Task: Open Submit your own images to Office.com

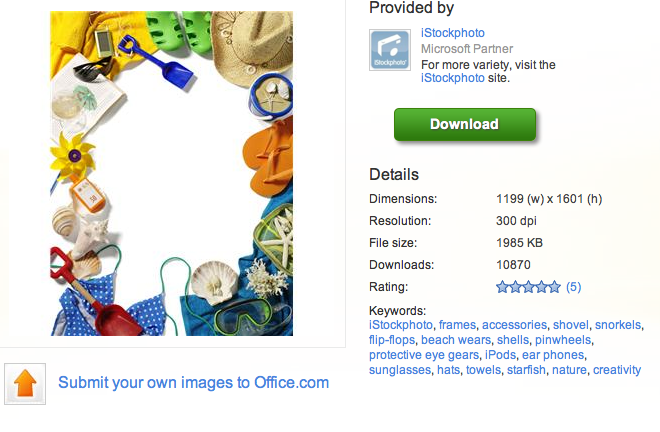Action: point(194,382)
